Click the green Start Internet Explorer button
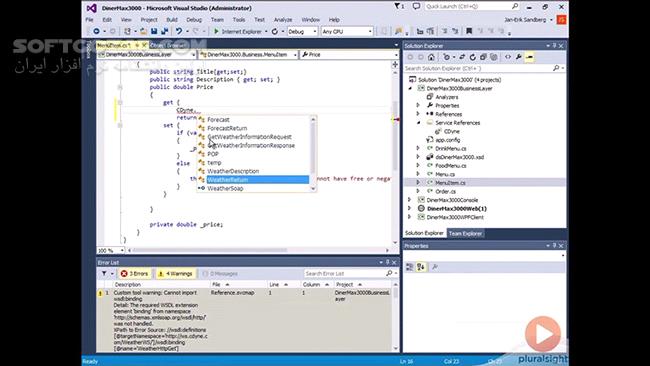The height and width of the screenshot is (366, 650). tap(238, 32)
